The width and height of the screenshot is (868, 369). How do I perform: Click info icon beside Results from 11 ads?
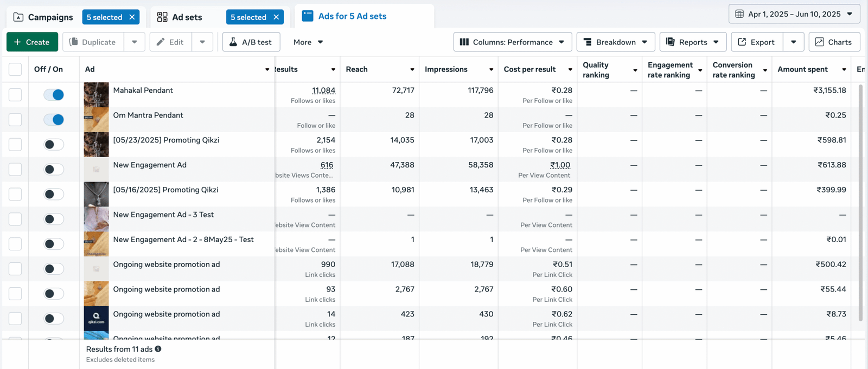pos(158,349)
